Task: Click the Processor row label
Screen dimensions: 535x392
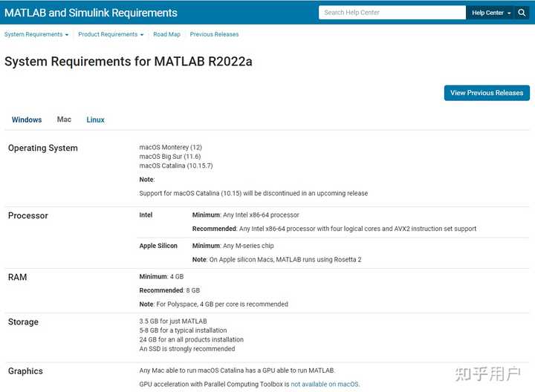Action: [x=28, y=215]
